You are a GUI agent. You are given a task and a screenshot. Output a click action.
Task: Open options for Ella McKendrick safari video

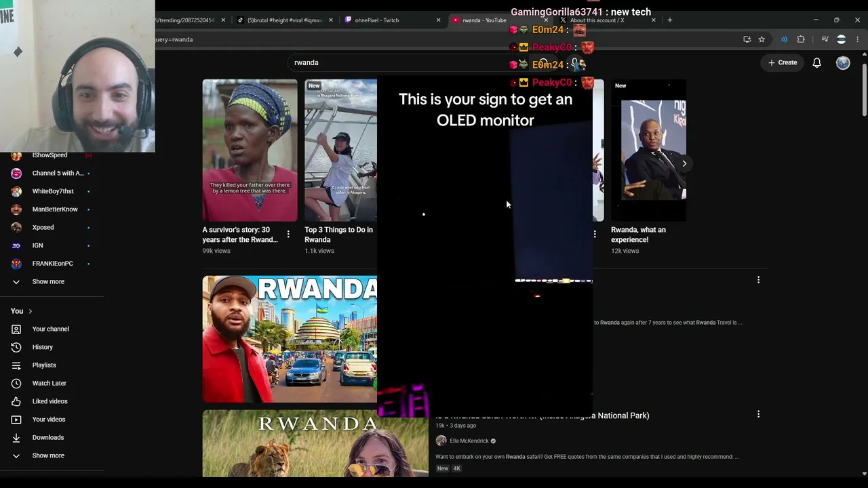coord(758,413)
